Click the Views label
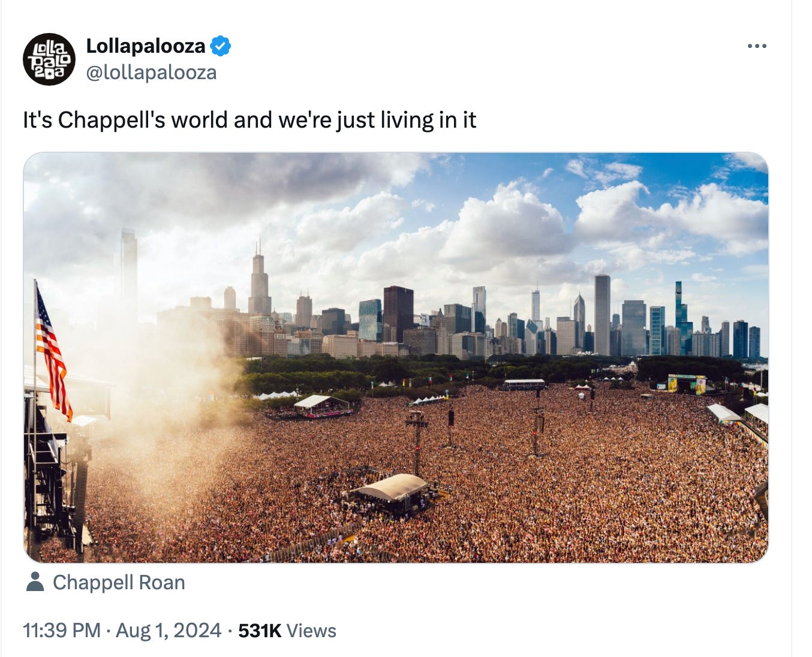812x657 pixels. [x=311, y=631]
